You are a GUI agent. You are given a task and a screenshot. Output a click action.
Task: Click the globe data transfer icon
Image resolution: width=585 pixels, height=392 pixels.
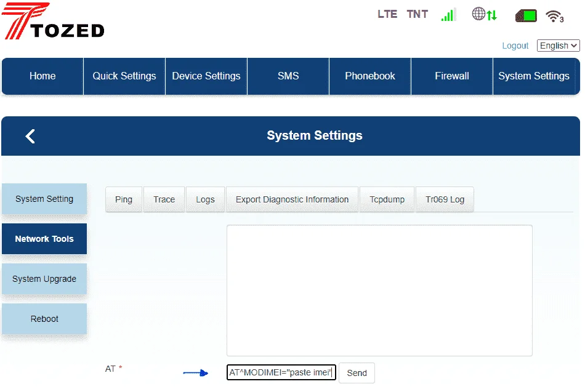[x=484, y=14]
